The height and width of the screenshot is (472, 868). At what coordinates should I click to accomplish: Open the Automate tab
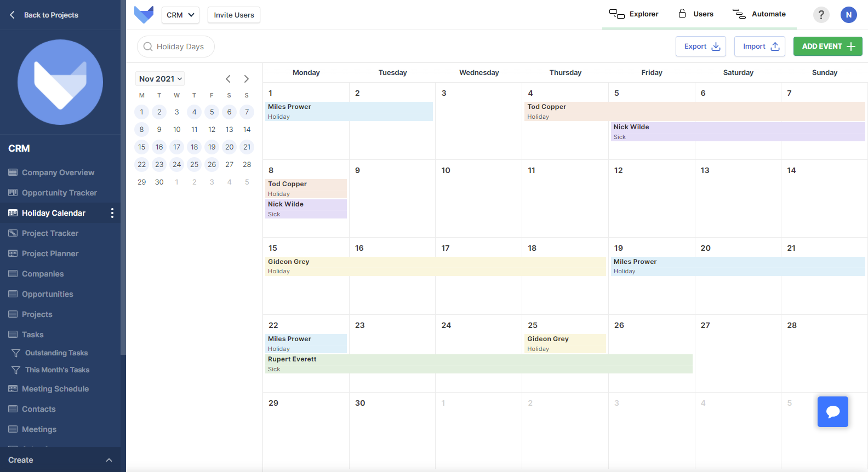(759, 14)
